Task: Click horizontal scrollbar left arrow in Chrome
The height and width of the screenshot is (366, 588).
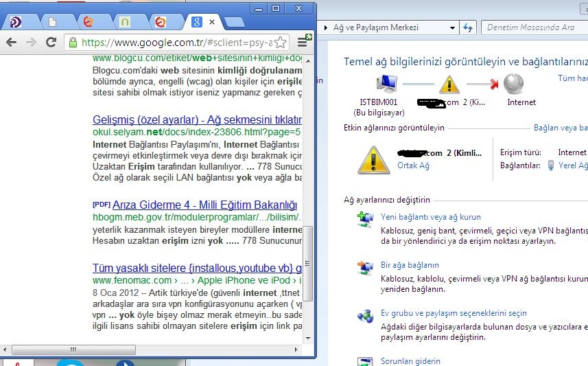Action: tap(5, 350)
